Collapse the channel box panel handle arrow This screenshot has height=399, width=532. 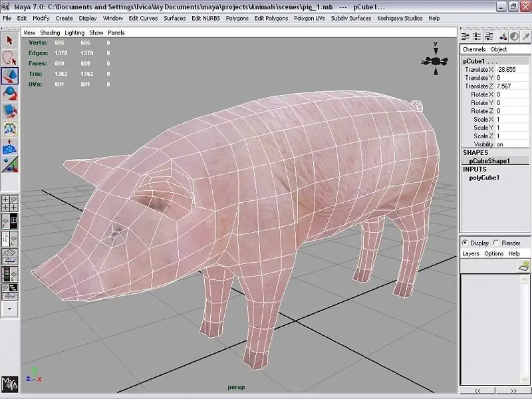(x=461, y=29)
